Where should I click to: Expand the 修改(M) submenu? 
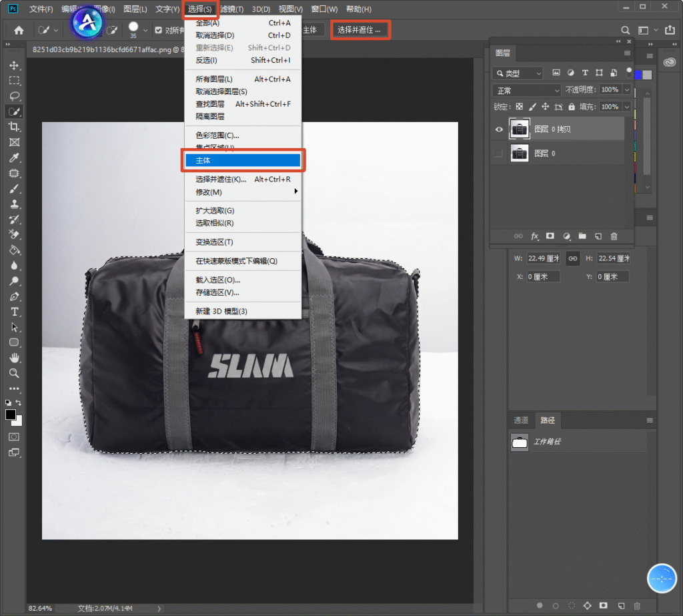click(x=243, y=192)
